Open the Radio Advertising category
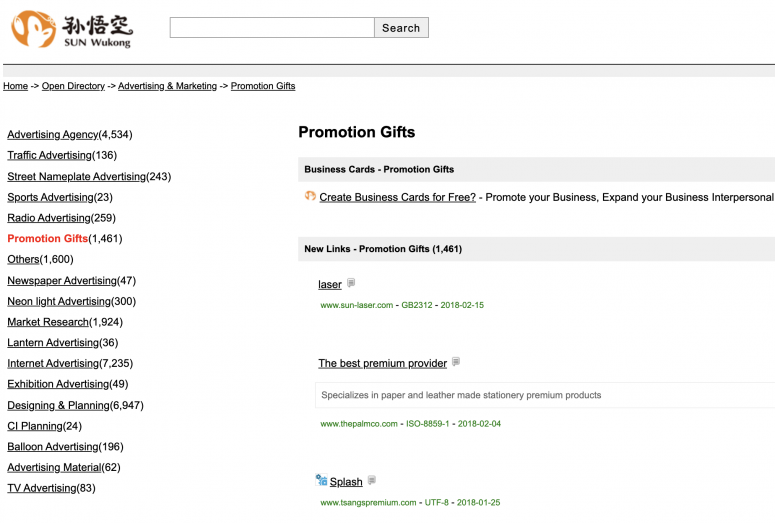Viewport: 775px width, 523px height. click(49, 218)
